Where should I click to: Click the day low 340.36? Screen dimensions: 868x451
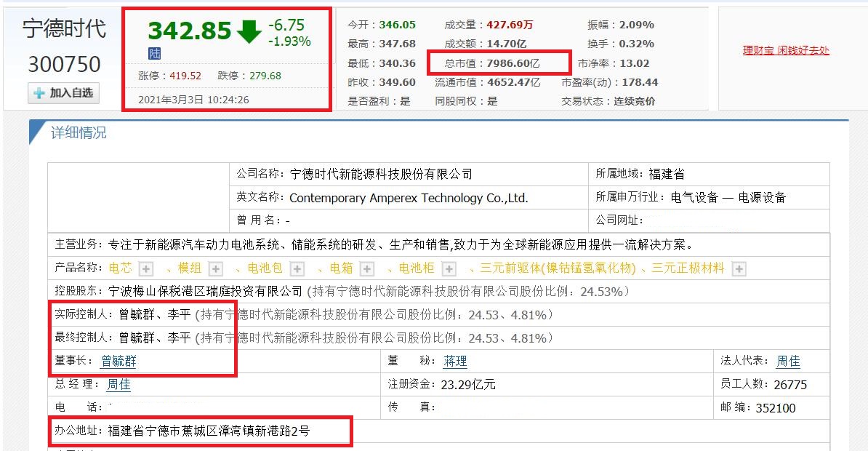pyautogui.click(x=397, y=63)
